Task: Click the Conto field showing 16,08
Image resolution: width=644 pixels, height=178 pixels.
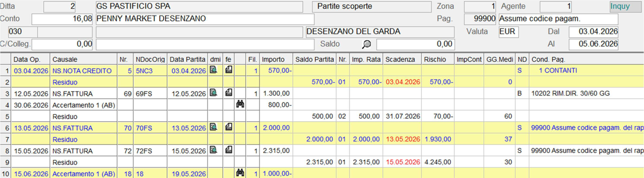Action: tap(62, 19)
